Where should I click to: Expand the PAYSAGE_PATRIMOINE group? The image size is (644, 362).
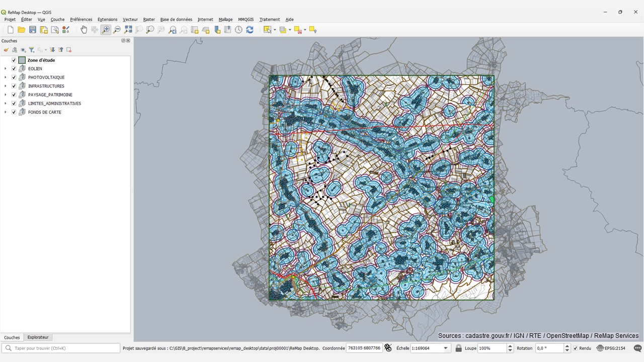[6, 95]
